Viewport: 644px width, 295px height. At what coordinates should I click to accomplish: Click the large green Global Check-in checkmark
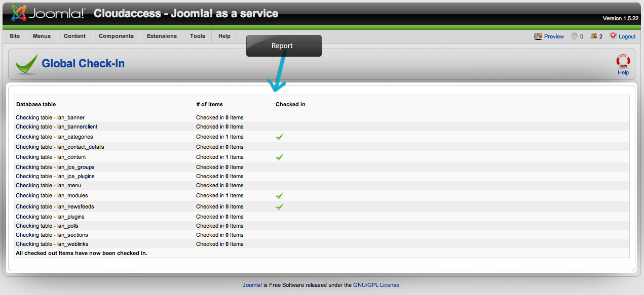tap(26, 64)
